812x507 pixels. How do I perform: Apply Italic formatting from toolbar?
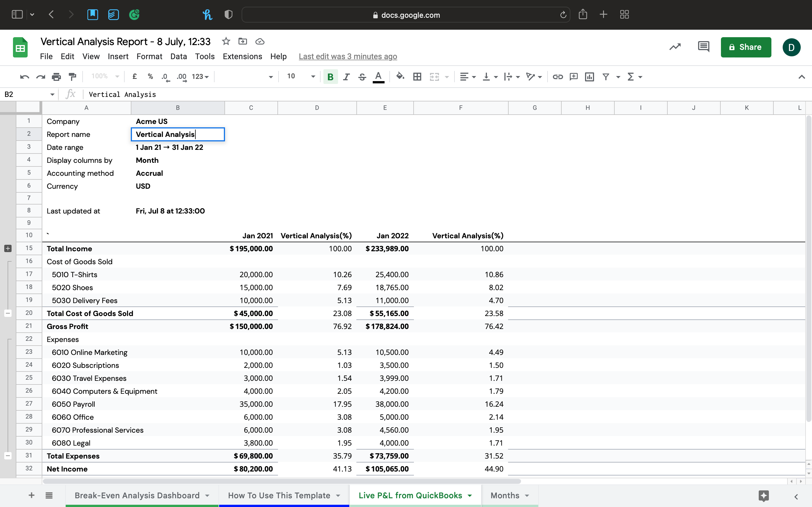pos(346,76)
